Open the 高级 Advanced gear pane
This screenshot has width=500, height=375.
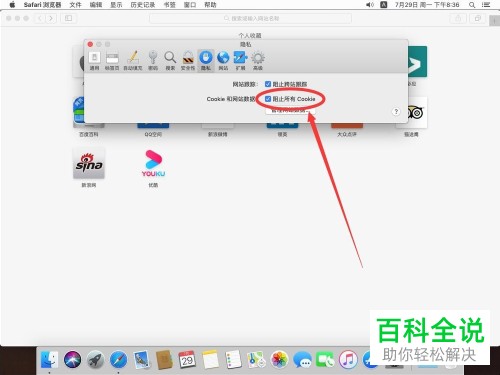point(258,60)
